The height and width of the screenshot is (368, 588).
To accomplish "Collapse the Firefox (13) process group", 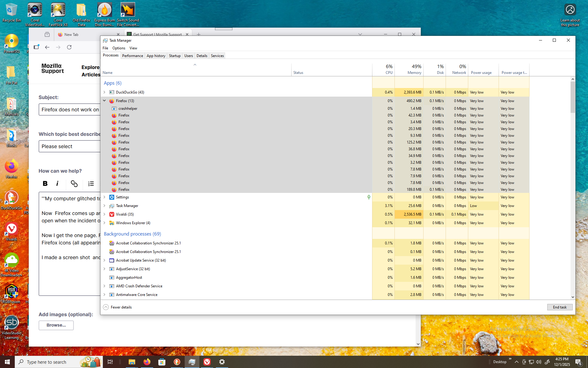I will coord(104,101).
